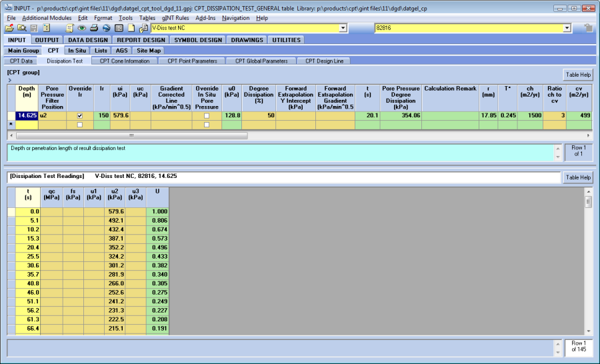
Task: Check Override In Situ Pore Pressure, first row
Action: pos(207,115)
